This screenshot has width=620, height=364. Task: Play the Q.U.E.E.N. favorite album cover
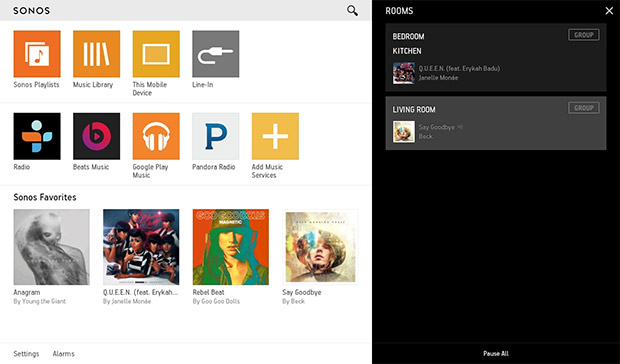141,247
